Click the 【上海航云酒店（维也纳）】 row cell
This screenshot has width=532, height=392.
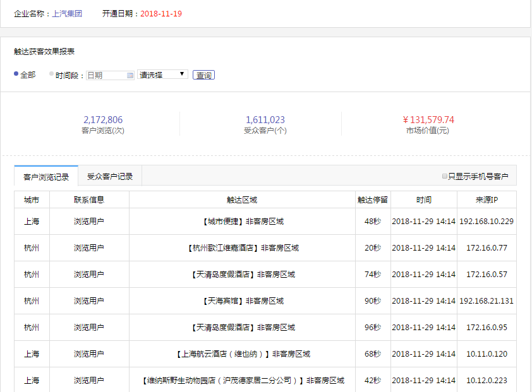[x=243, y=354]
